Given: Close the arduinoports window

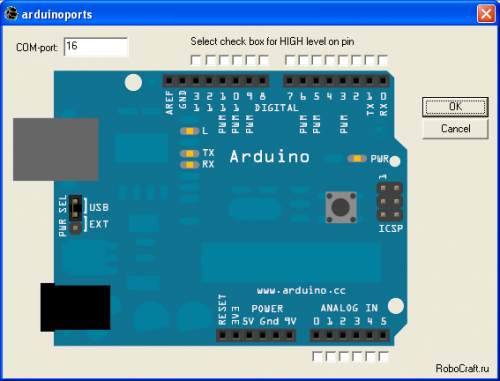Looking at the screenshot, I should 486,14.
